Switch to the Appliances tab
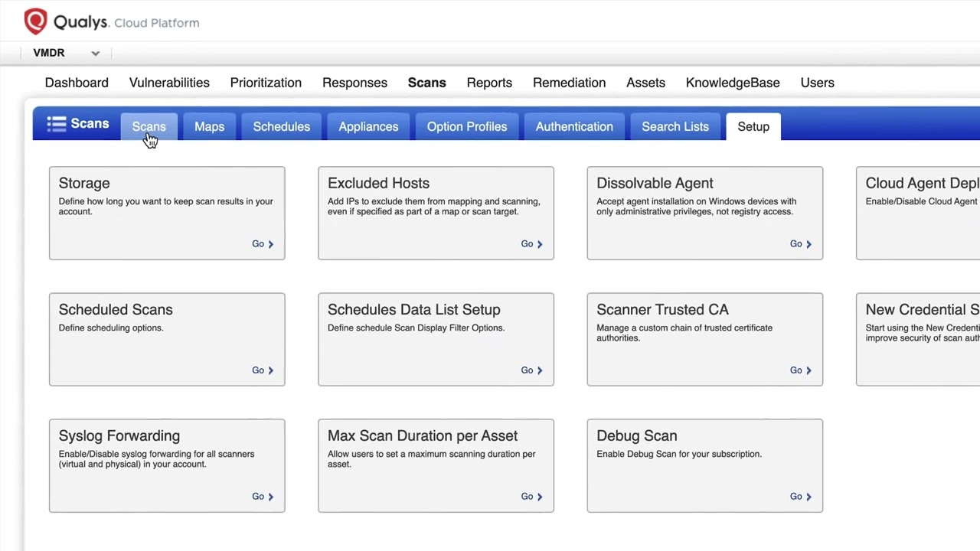The image size is (980, 551). (x=368, y=126)
